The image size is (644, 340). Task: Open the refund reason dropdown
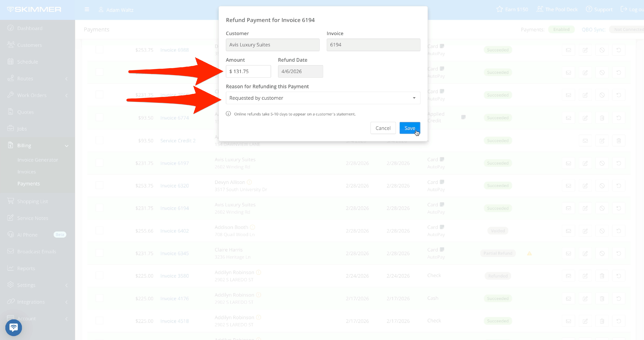coord(323,98)
